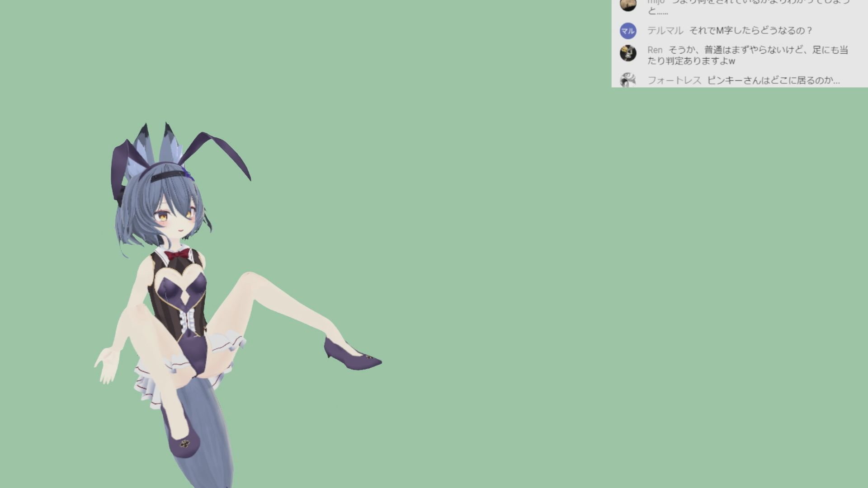Viewport: 868px width, 488px height.
Task: Select フォートレス's message about ピンキーさん
Action: pyautogui.click(x=773, y=80)
